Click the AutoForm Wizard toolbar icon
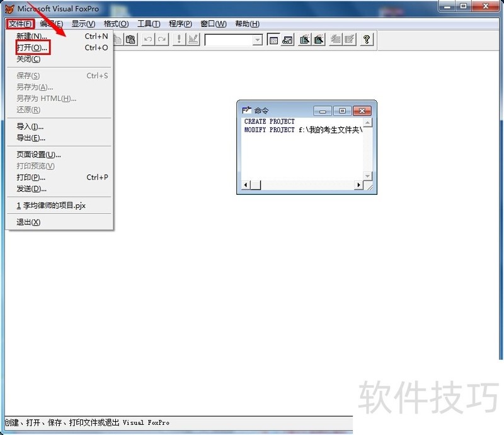 (336, 40)
